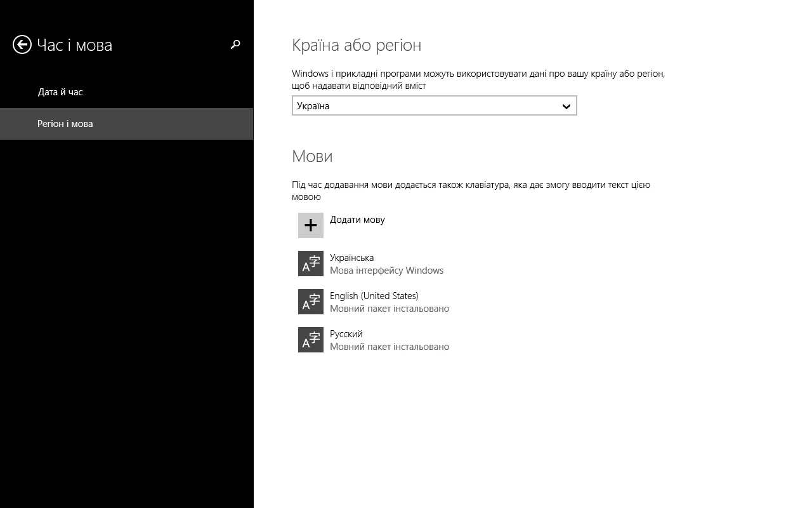Open the Дата й час section
The height and width of the screenshot is (508, 812).
tap(60, 92)
